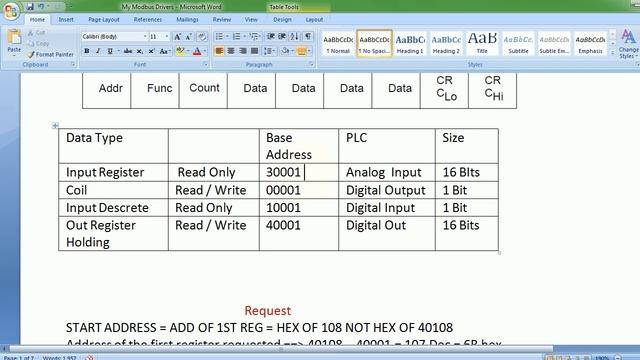Toggle Align Left paragraph alignment
Image resolution: width=640 pixels, height=360 pixels.
[219, 51]
